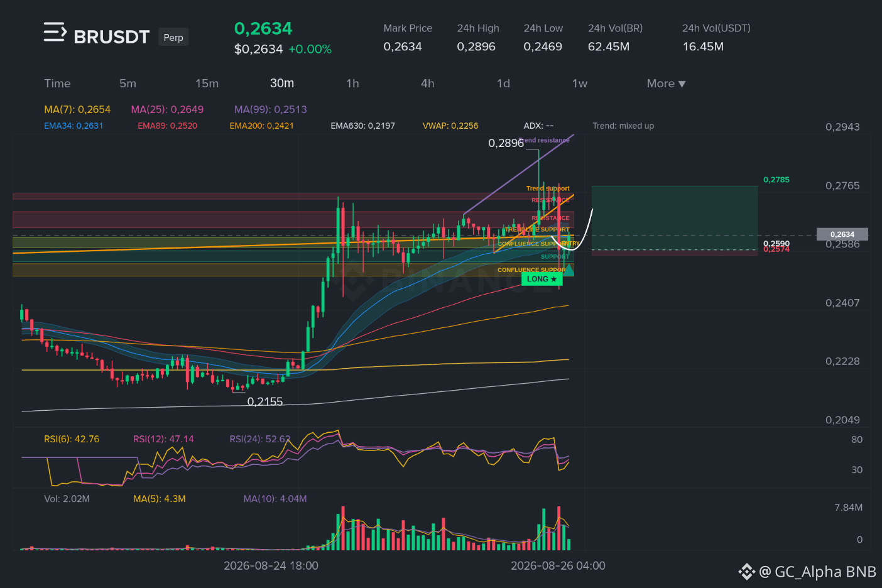Expand the More timeframes dropdown

tap(666, 84)
